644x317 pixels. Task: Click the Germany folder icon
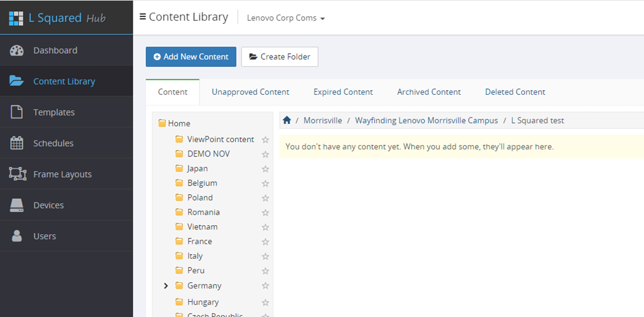(179, 285)
